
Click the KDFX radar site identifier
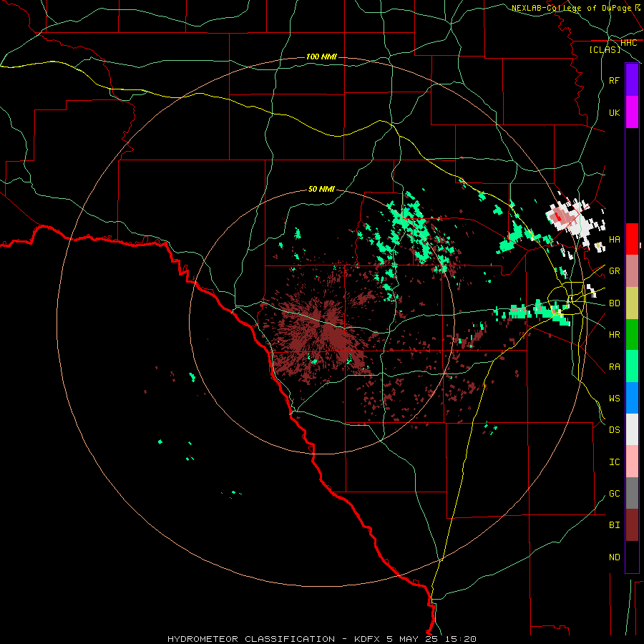[x=367, y=639]
